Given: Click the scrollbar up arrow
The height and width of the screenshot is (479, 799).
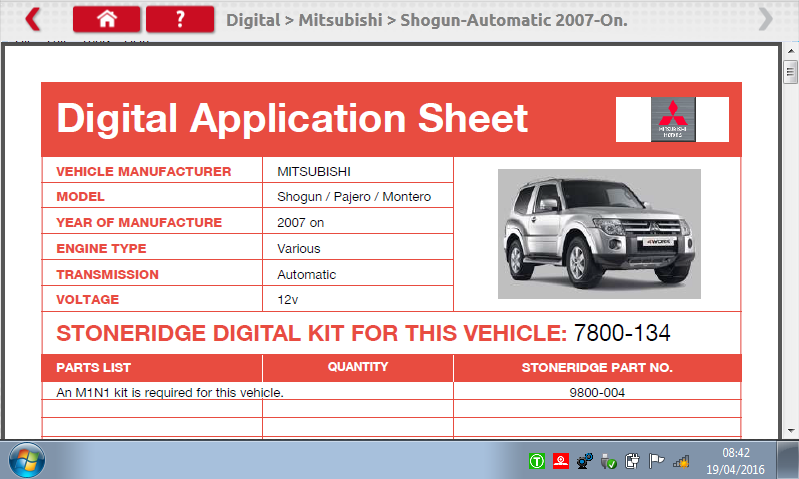Looking at the screenshot, I should click(790, 51).
